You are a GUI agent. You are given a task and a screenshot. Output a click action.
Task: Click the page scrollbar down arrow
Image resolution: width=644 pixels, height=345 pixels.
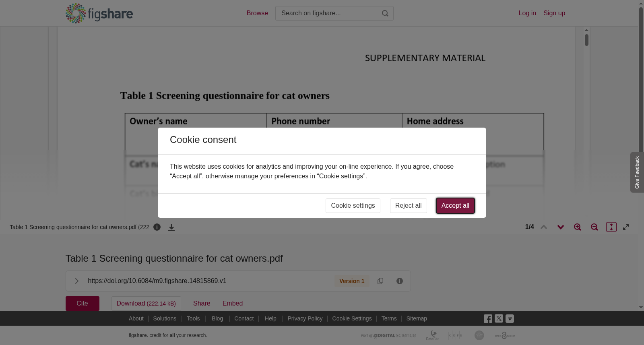click(641, 308)
